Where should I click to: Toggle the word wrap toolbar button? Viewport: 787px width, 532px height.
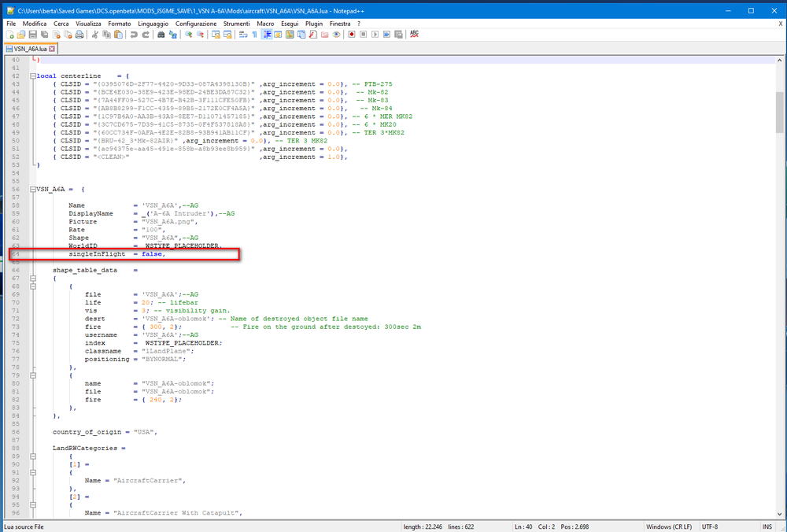pyautogui.click(x=242, y=35)
